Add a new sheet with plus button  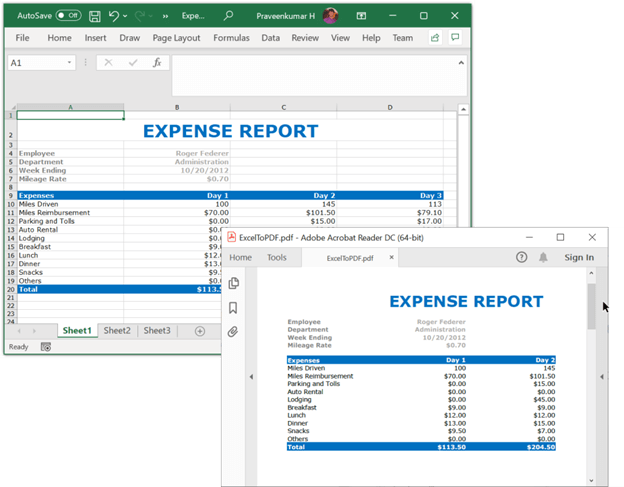[200, 331]
